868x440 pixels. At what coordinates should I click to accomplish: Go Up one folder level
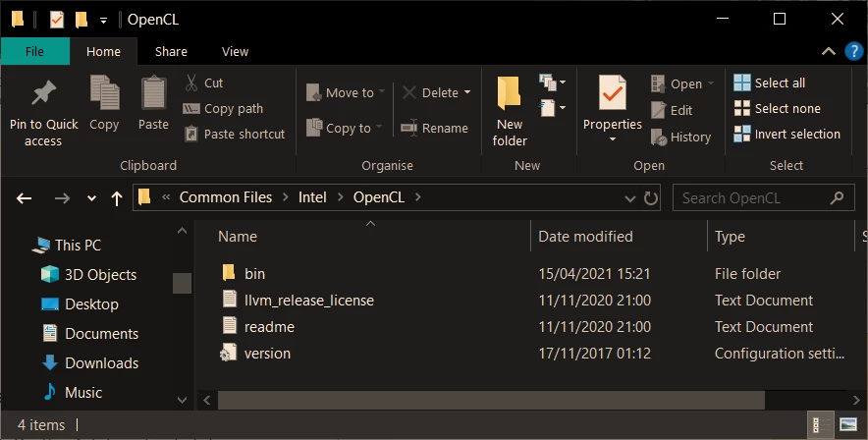pyautogui.click(x=116, y=198)
